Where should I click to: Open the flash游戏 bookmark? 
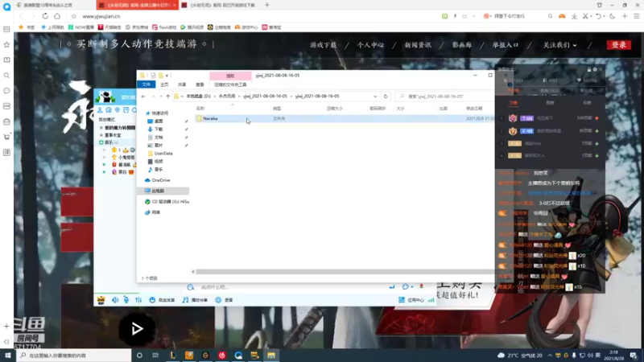pyautogui.click(x=164, y=27)
